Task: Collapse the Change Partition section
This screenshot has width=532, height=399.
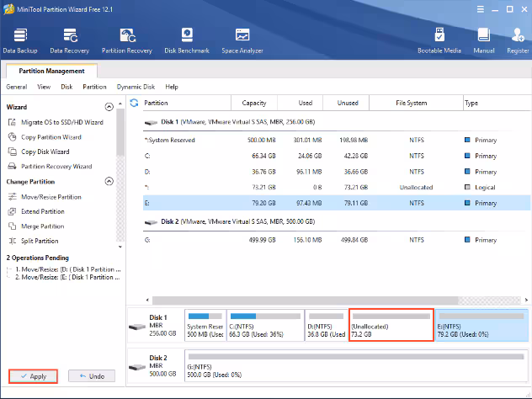Action: pyautogui.click(x=109, y=181)
